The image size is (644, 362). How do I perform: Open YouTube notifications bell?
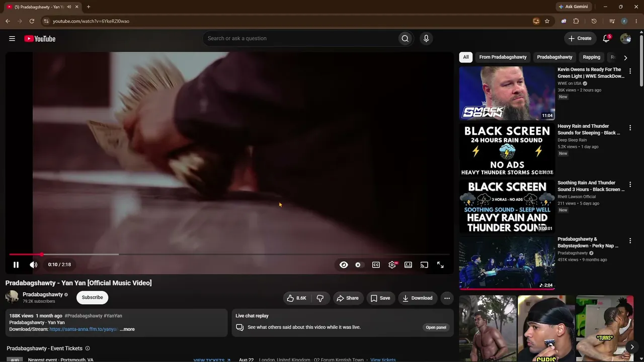coord(606,38)
